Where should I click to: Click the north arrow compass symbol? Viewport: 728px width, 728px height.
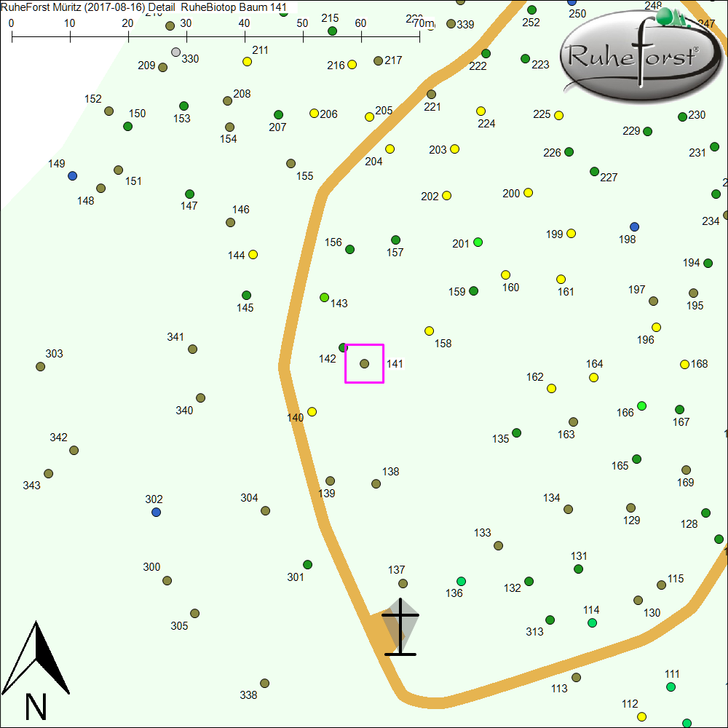tap(35, 670)
